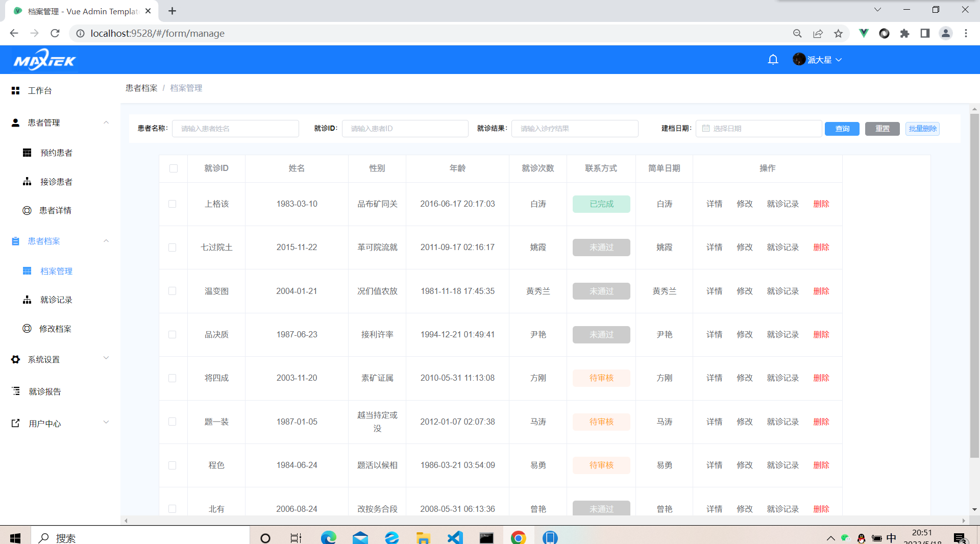Open the notification bell
Image resolution: width=980 pixels, height=544 pixels.
point(773,60)
